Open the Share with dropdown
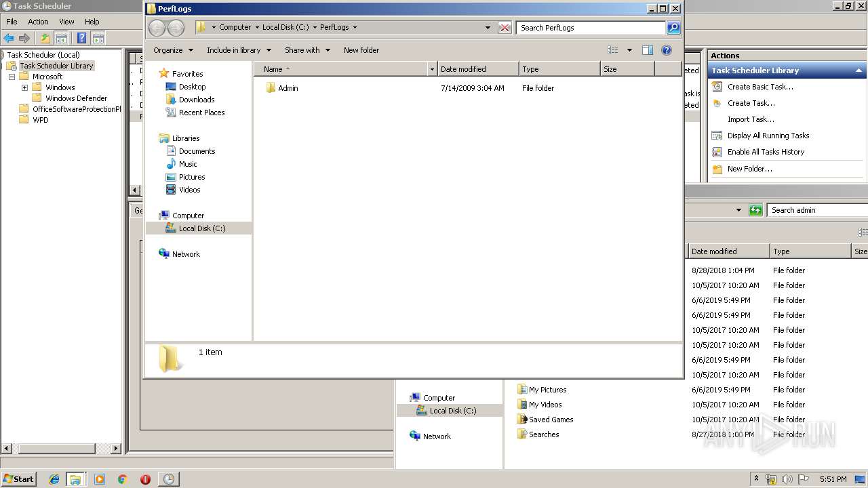 click(x=307, y=50)
